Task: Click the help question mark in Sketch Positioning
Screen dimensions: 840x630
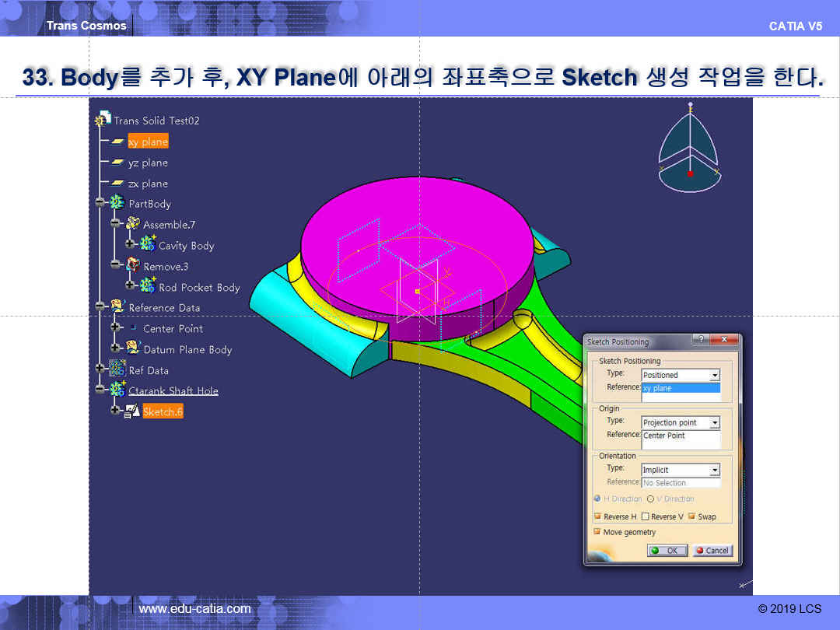Action: click(x=702, y=341)
